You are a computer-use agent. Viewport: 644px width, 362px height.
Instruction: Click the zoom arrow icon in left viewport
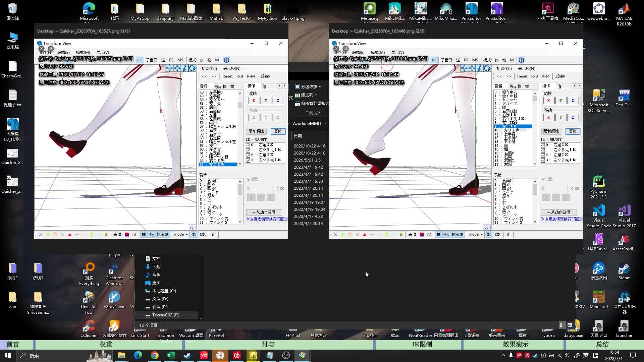click(184, 68)
